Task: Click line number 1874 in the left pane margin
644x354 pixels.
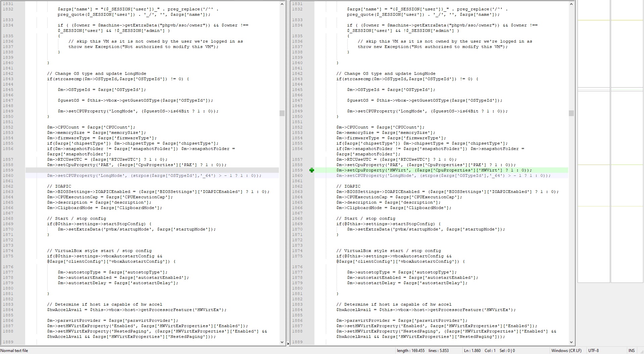Action: (8, 251)
